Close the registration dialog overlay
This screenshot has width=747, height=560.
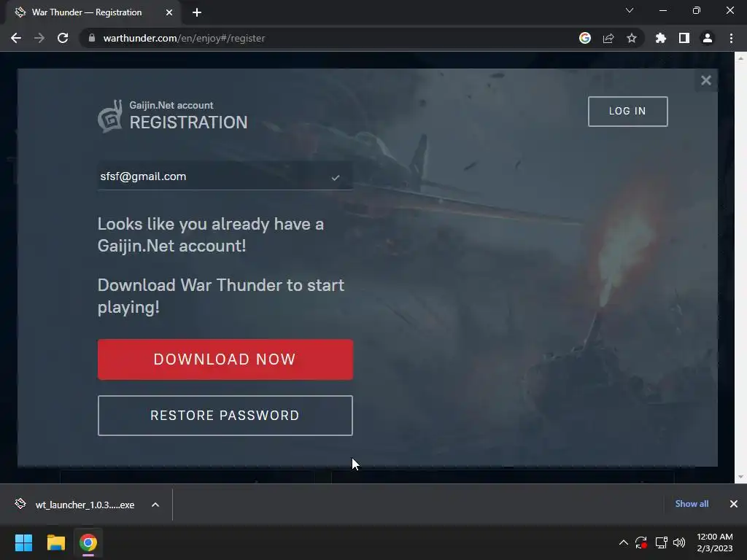click(705, 80)
